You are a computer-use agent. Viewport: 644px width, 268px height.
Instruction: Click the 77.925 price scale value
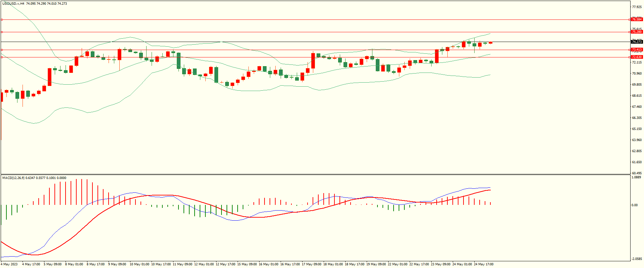pos(637,7)
